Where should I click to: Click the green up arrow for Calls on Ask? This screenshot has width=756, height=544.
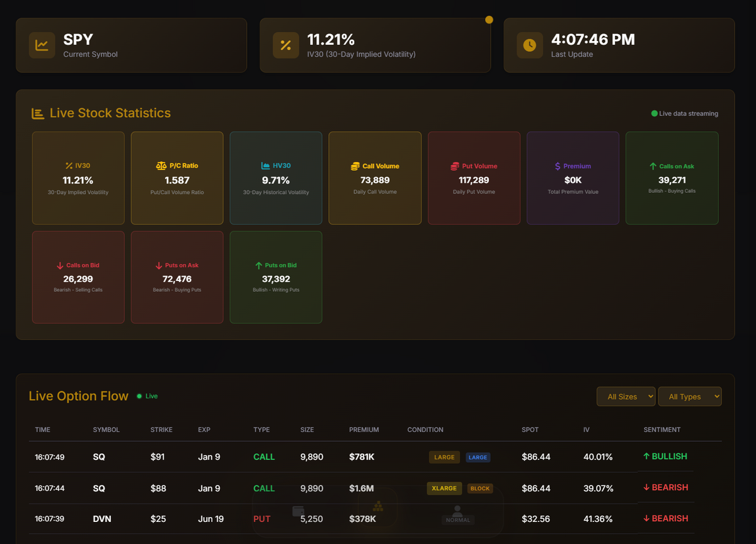click(x=653, y=166)
